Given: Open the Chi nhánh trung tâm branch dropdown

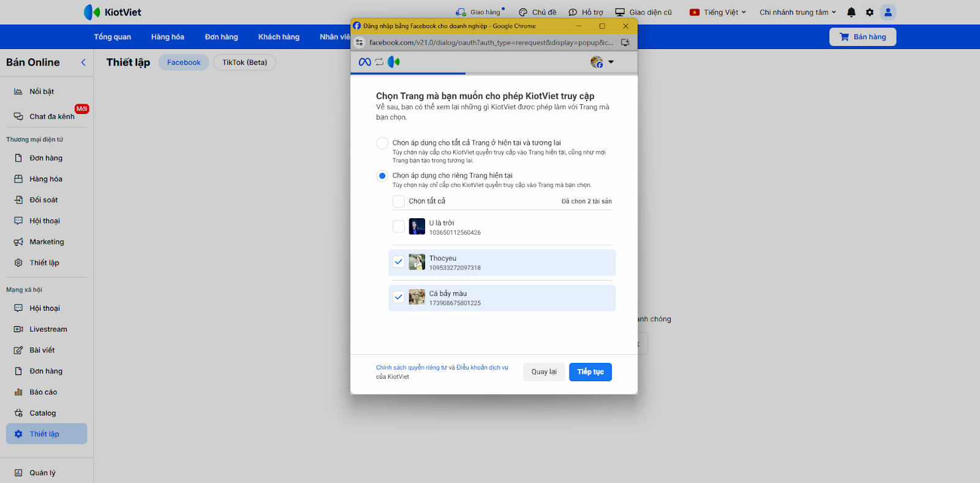Looking at the screenshot, I should (798, 12).
